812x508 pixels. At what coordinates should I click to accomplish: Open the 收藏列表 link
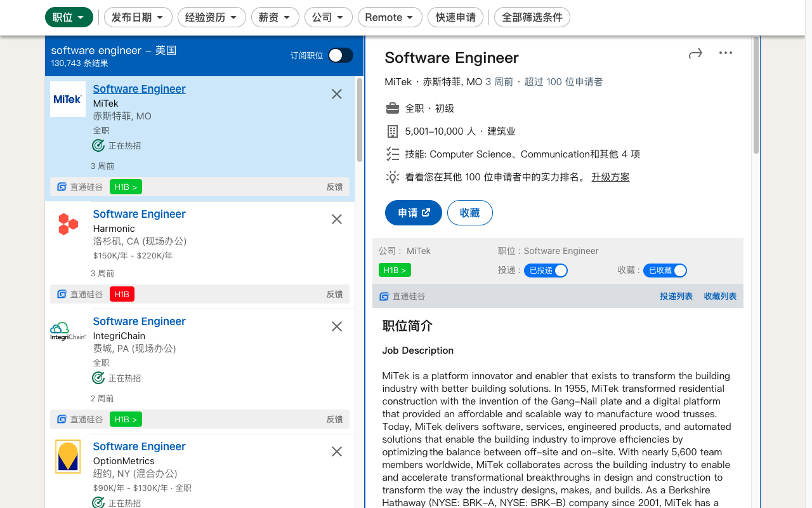[720, 297]
